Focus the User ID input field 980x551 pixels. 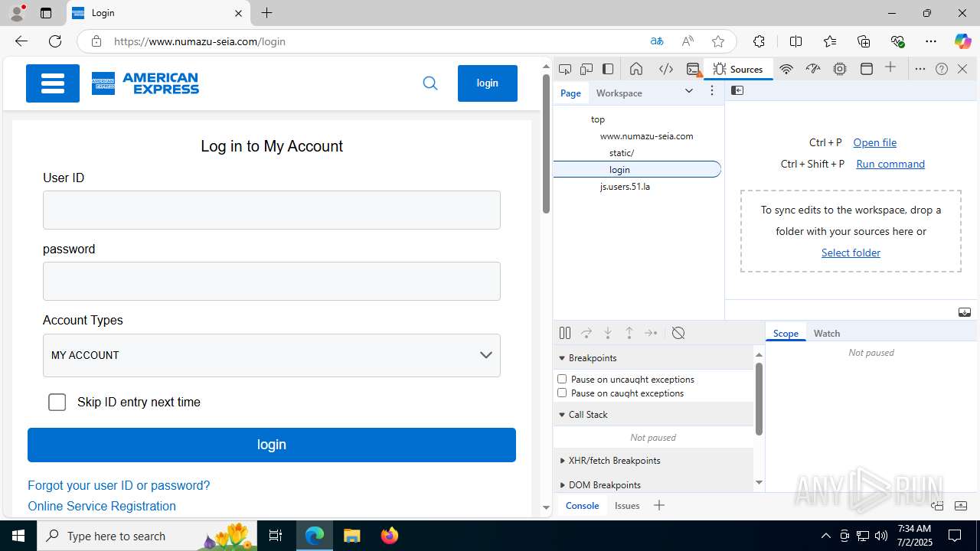pos(272,210)
